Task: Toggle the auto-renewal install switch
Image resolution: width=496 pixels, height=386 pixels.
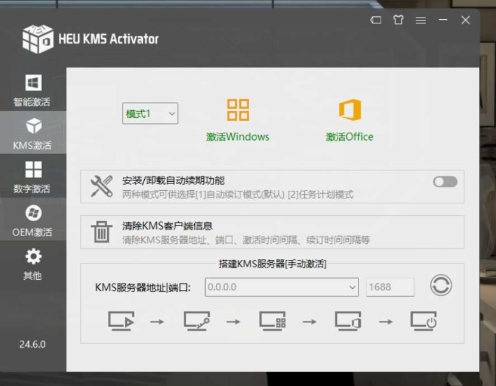Action: (445, 182)
